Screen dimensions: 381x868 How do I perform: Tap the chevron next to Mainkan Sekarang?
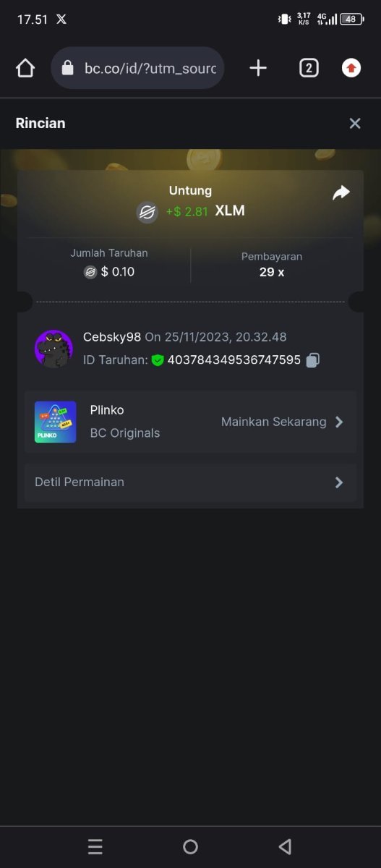(339, 422)
